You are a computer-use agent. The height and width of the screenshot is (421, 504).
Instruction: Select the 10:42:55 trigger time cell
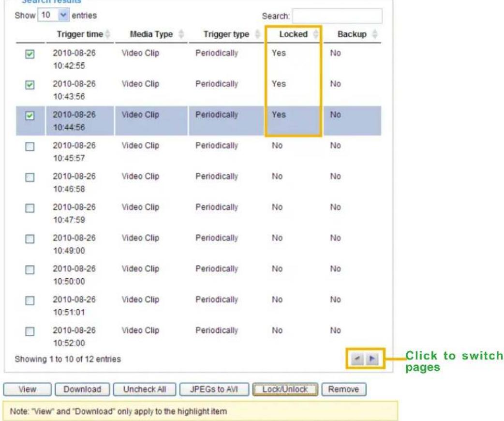coord(74,59)
